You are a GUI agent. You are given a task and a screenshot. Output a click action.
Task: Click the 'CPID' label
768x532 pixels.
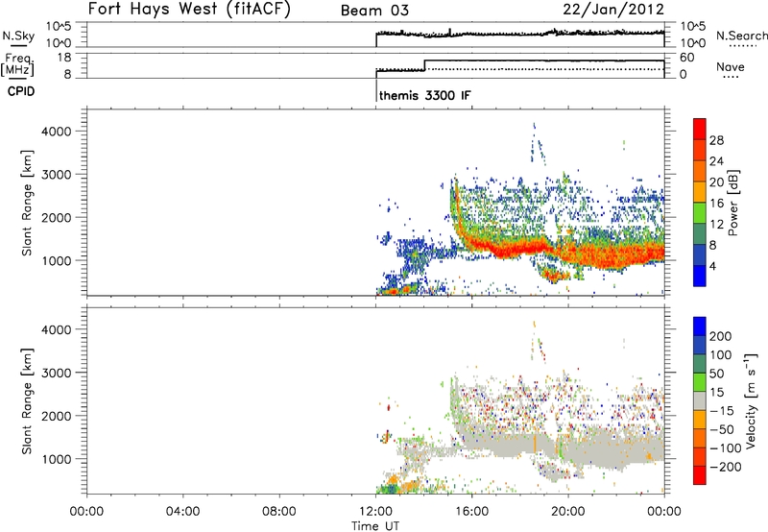pyautogui.click(x=21, y=91)
